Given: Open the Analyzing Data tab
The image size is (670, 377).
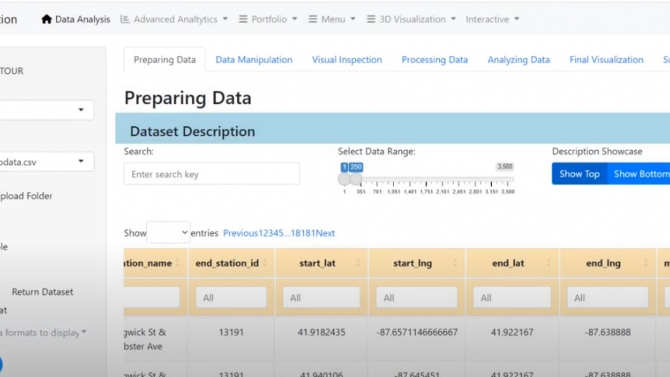Looking at the screenshot, I should (518, 59).
